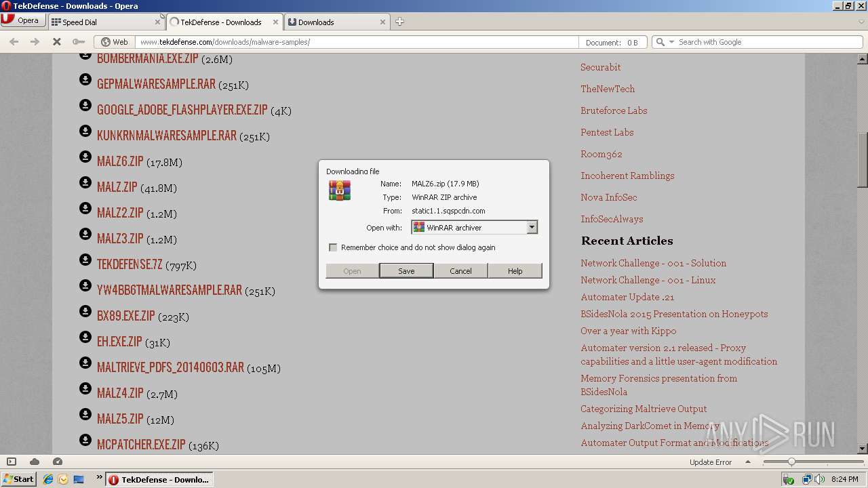
Task: Expand the tab list arrow at far right of tab bar
Action: coord(861,22)
